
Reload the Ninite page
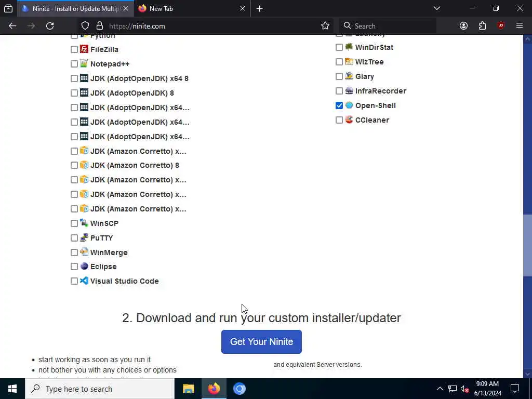(50, 26)
